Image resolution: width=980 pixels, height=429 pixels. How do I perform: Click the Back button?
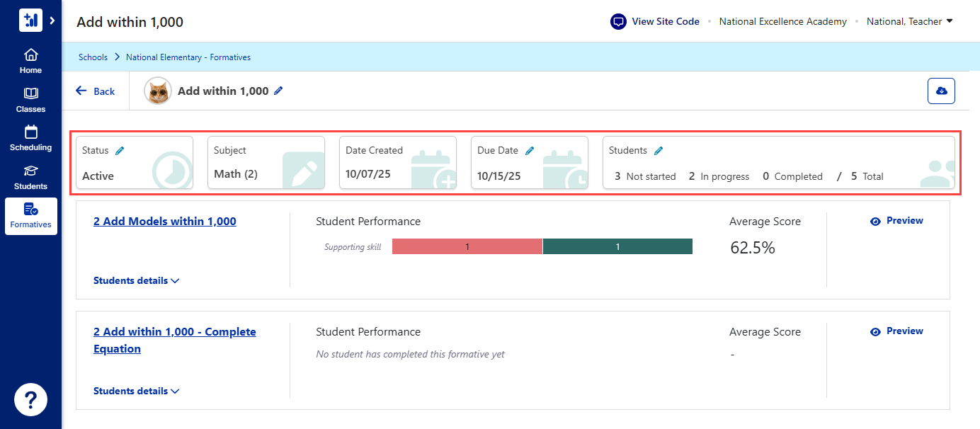click(96, 91)
